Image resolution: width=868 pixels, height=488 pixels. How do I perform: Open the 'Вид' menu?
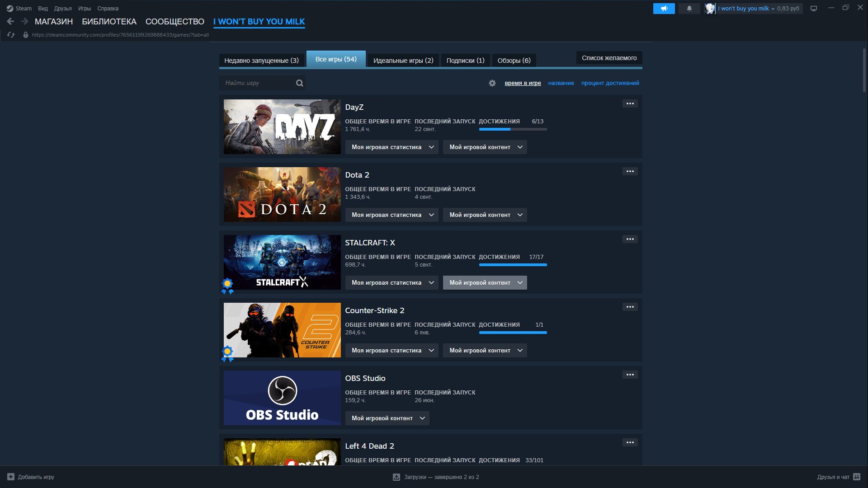point(43,9)
